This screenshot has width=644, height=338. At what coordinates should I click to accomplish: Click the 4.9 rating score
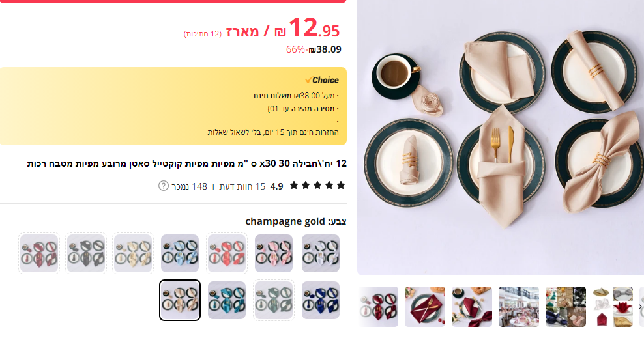277,186
